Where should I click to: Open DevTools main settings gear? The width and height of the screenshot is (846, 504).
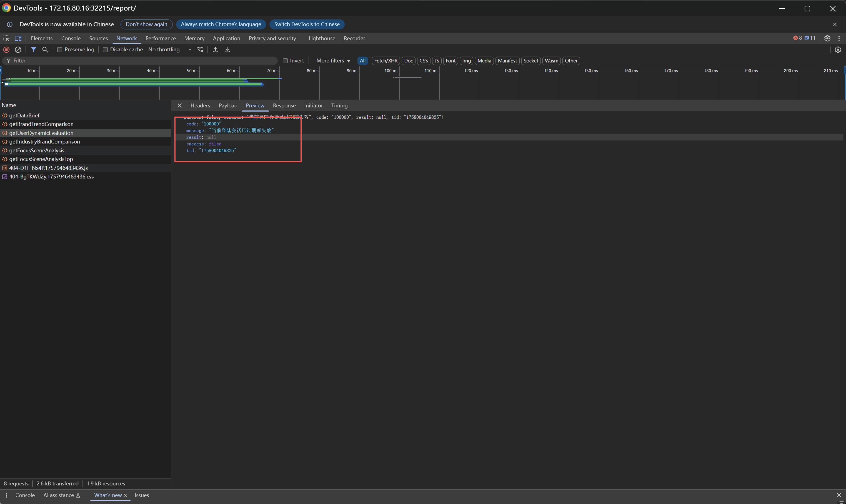click(x=827, y=38)
